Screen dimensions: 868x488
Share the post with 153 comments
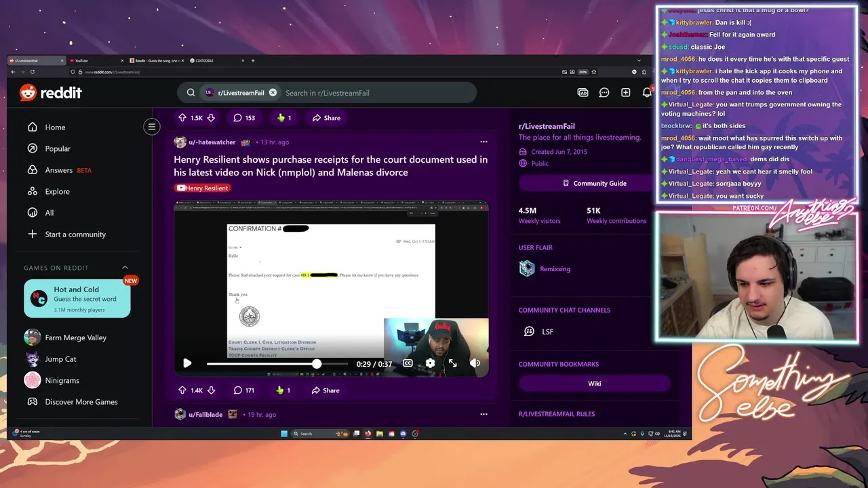coord(326,118)
